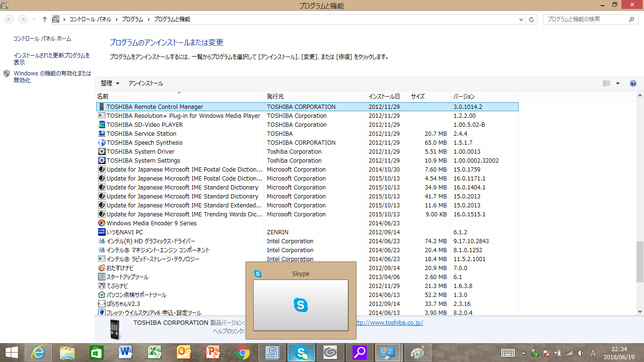Viewport: 644px width, 362px height.
Task: Open コントロール パネル ホーム link
Action: (42, 39)
